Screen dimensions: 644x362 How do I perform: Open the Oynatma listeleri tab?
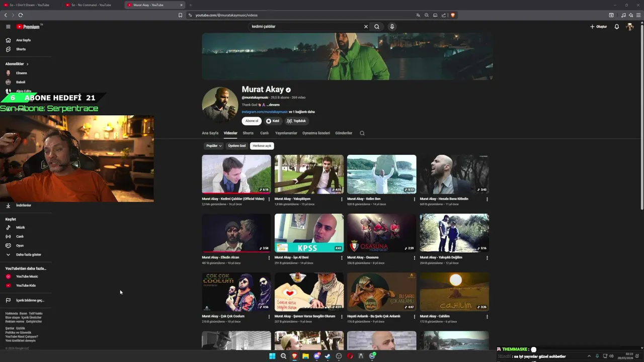pos(316,133)
